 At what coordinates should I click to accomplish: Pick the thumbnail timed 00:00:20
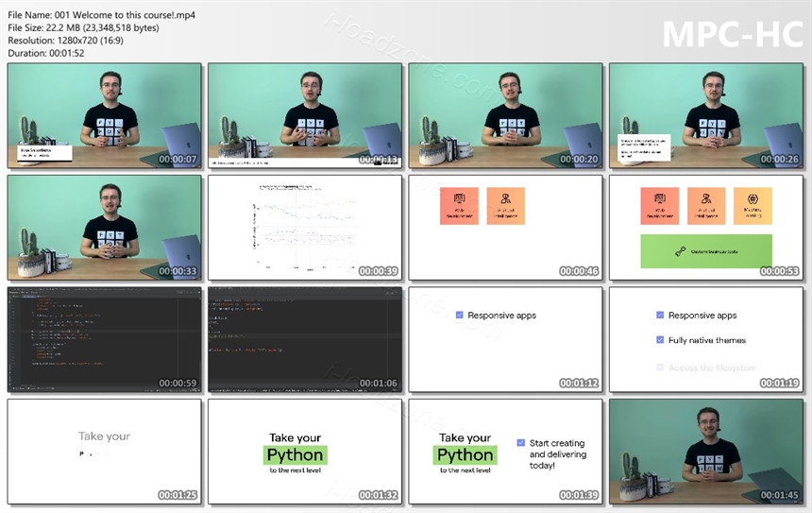[x=505, y=115]
